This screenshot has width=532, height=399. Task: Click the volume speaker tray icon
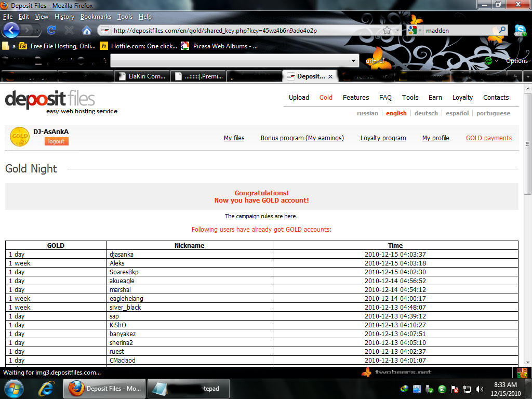tap(480, 389)
